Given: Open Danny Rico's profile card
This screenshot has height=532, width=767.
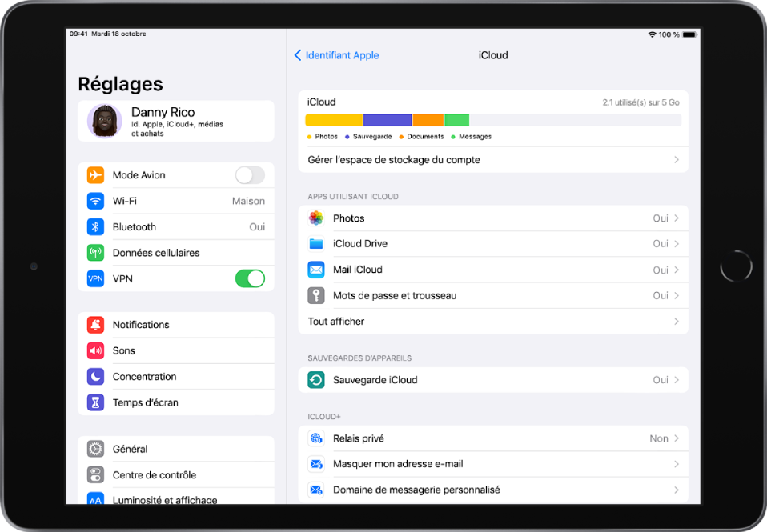Looking at the screenshot, I should (x=176, y=121).
